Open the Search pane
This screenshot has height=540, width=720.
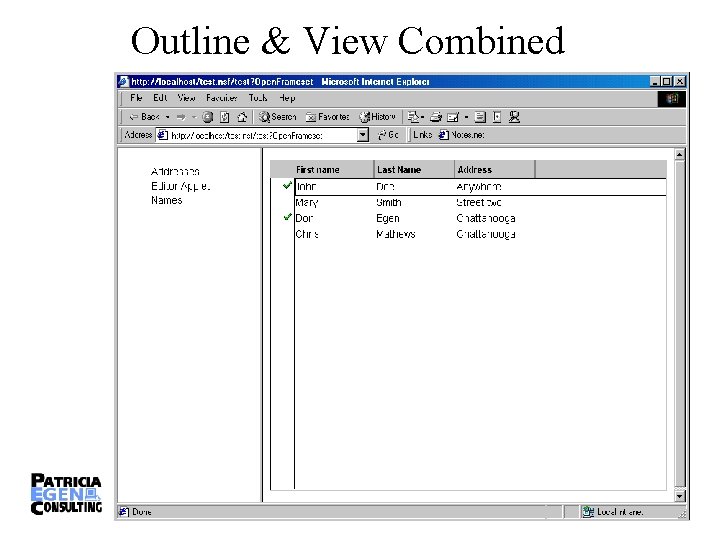tap(277, 117)
